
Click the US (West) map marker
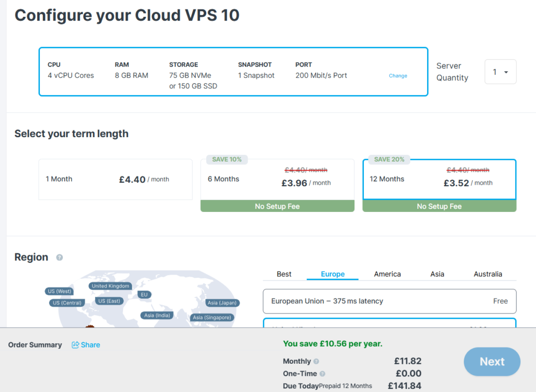(x=59, y=292)
